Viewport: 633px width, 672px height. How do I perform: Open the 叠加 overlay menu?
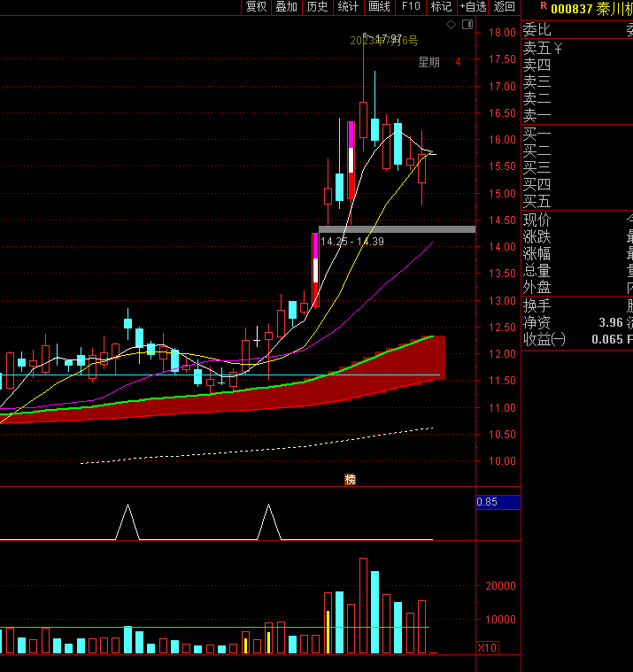coord(287,6)
